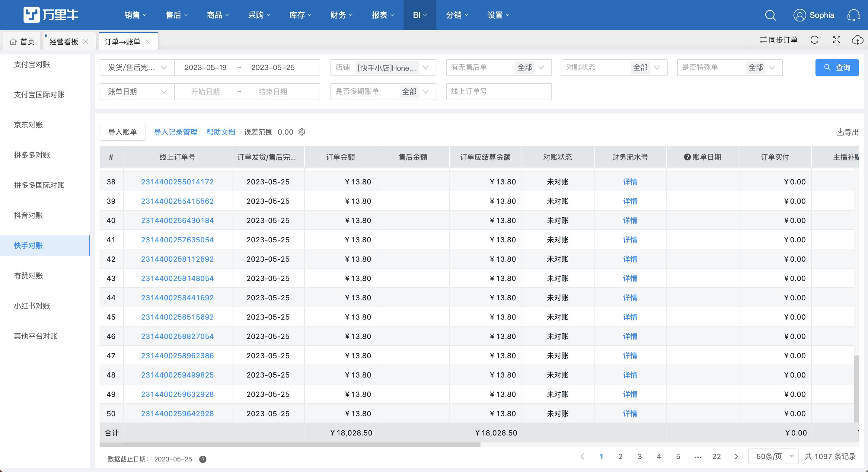Refresh the page with the refresh icon
This screenshot has height=472, width=868.
point(815,40)
